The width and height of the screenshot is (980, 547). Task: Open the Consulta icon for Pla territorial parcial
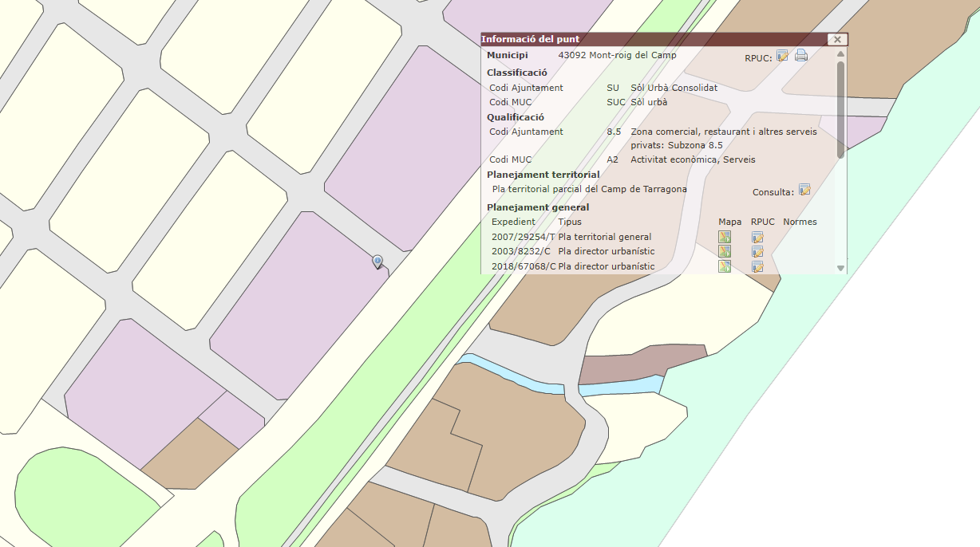tap(804, 190)
